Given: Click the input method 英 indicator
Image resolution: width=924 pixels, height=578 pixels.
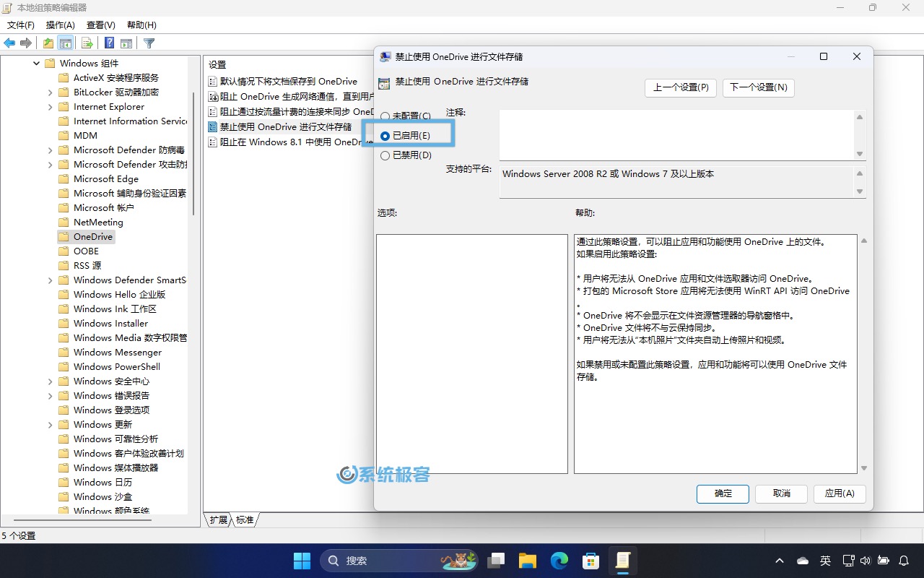Looking at the screenshot, I should pos(825,561).
